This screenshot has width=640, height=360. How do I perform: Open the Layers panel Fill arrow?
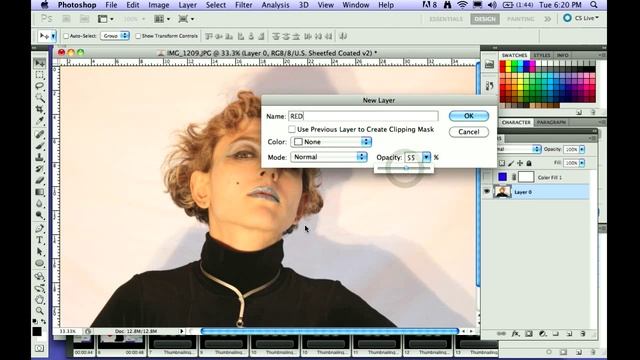582,163
